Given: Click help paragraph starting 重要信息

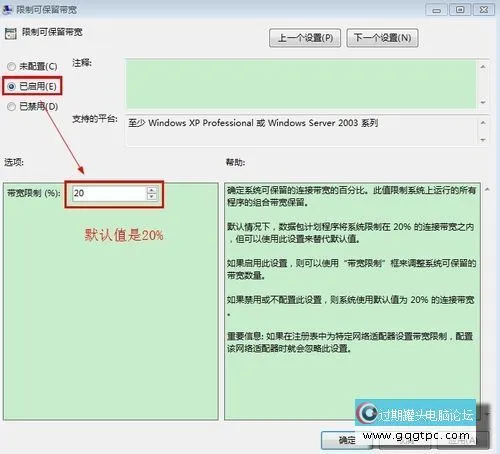Looking at the screenshot, I should coord(350,342).
